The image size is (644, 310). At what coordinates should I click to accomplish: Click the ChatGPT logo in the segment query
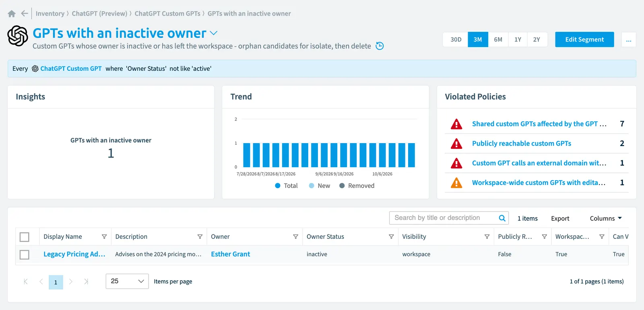(x=35, y=69)
